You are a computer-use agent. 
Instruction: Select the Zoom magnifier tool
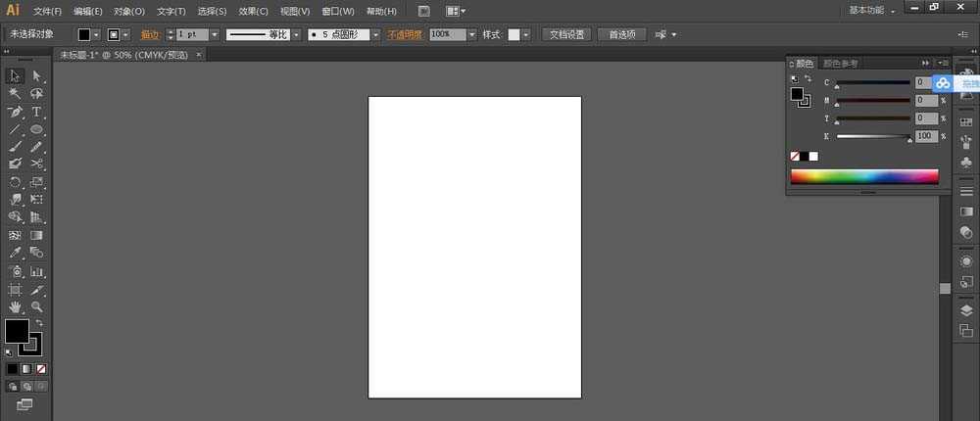(x=36, y=306)
